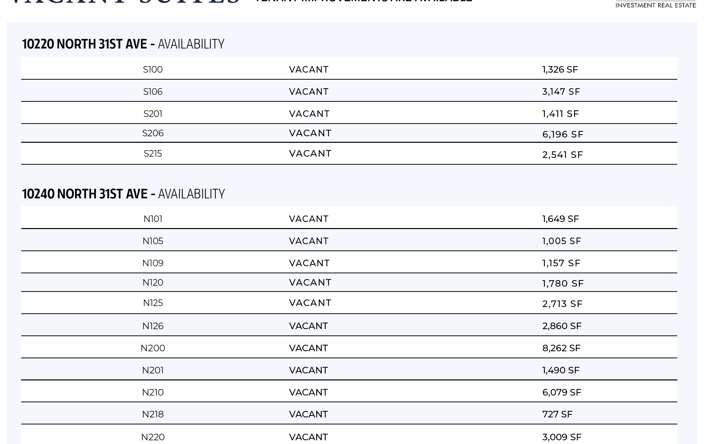Select suite S100 in availability list

pos(153,69)
